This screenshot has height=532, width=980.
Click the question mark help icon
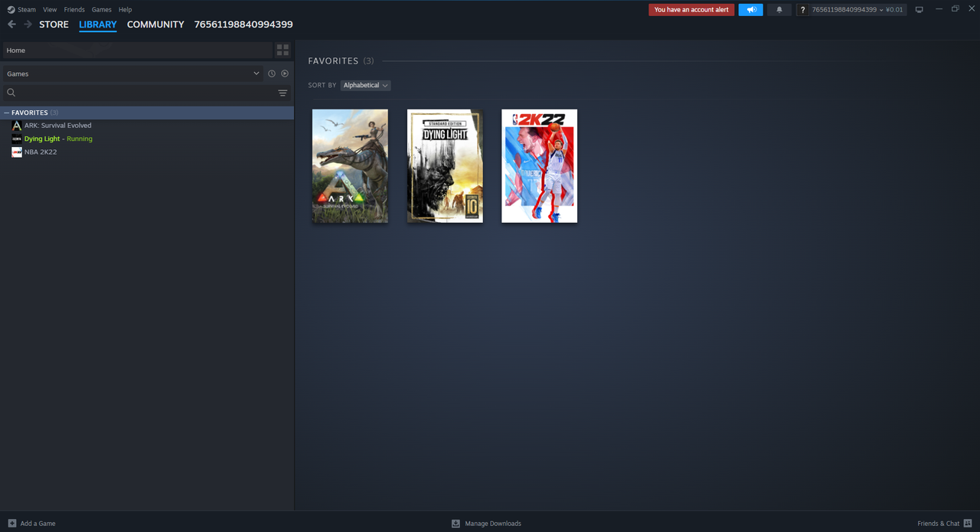(x=802, y=10)
